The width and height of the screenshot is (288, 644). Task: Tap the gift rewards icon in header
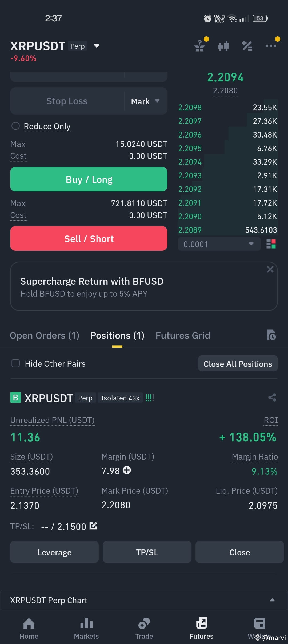[199, 46]
